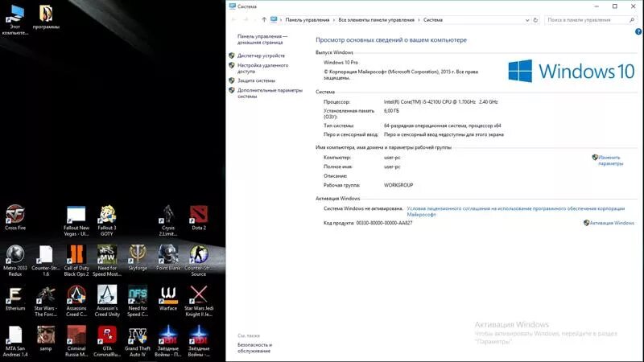644x362 pixels.
Task: Go to Панель управления breadcrumb
Action: click(308, 19)
